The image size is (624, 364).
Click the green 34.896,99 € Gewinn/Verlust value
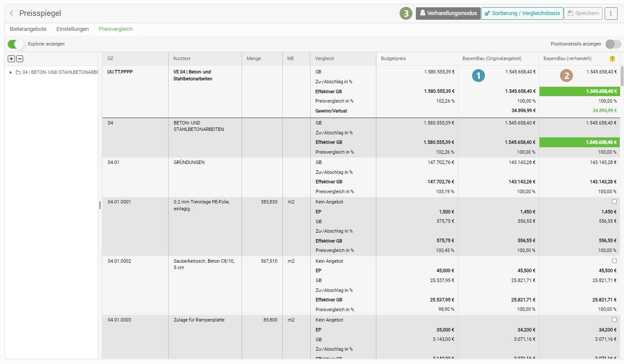click(x=605, y=111)
